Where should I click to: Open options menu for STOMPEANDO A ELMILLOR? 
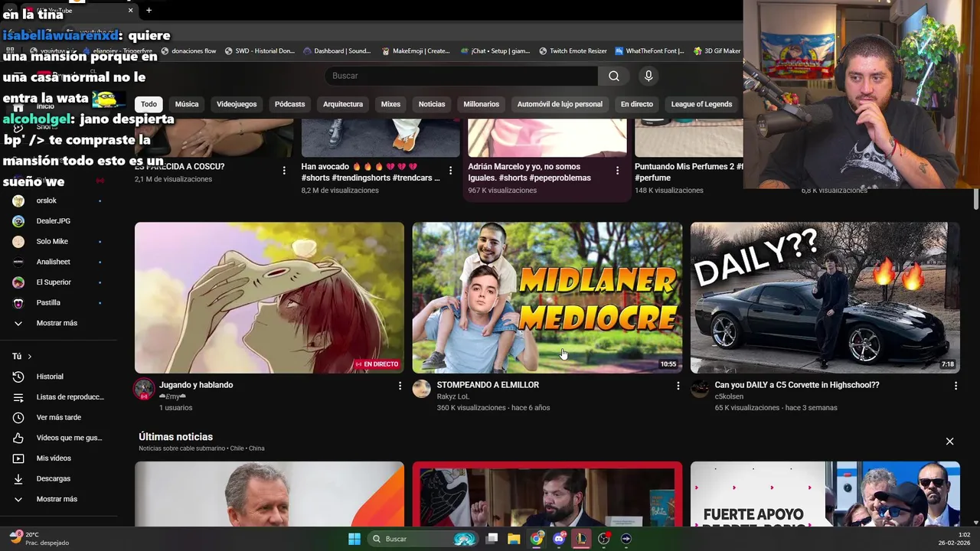(x=678, y=386)
